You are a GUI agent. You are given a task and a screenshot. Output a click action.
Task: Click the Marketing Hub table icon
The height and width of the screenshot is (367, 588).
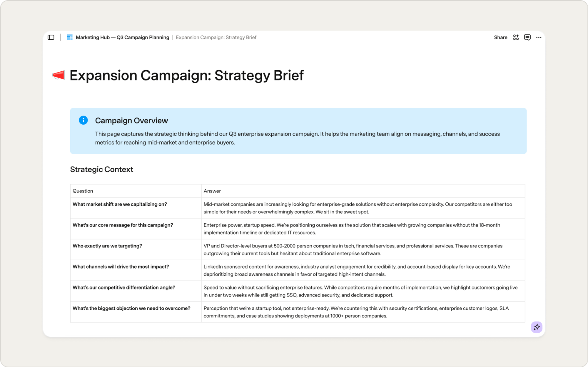click(70, 37)
